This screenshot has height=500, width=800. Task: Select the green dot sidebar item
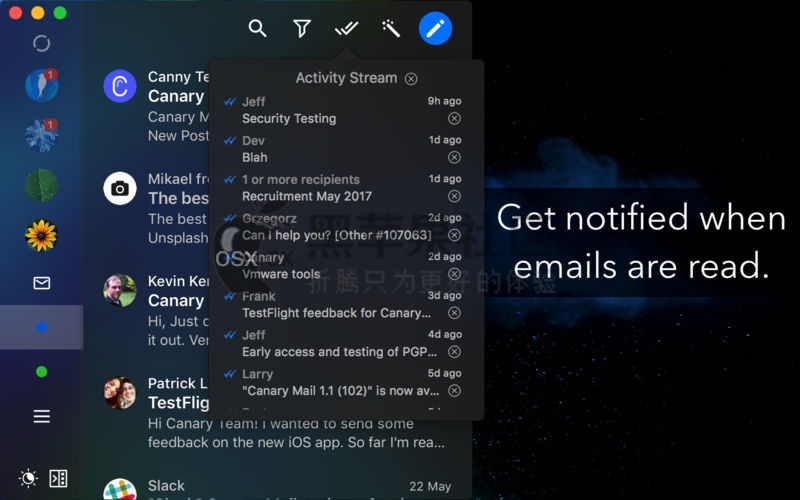coord(41,372)
